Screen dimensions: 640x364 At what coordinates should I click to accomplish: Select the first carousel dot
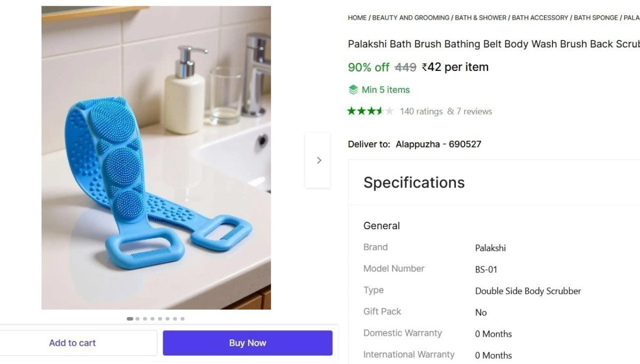(x=130, y=318)
